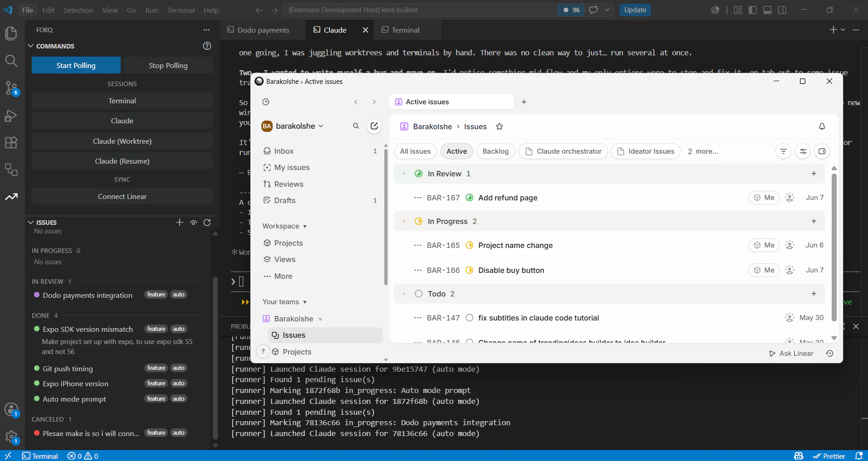Open the Forq trending-arrow view icon
Image resolution: width=868 pixels, height=461 pixels.
pyautogui.click(x=11, y=197)
